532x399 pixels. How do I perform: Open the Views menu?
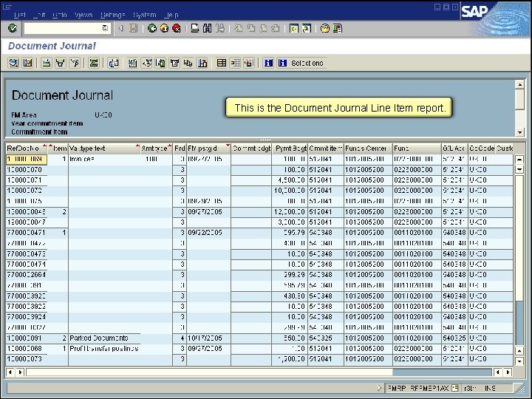tap(83, 15)
